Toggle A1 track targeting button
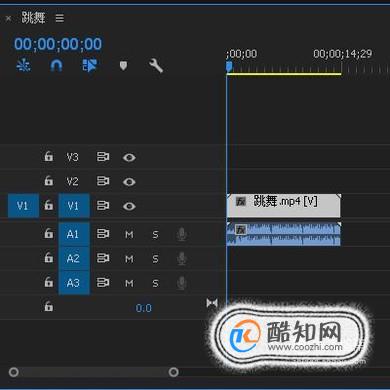This screenshot has width=390, height=390. tap(74, 234)
